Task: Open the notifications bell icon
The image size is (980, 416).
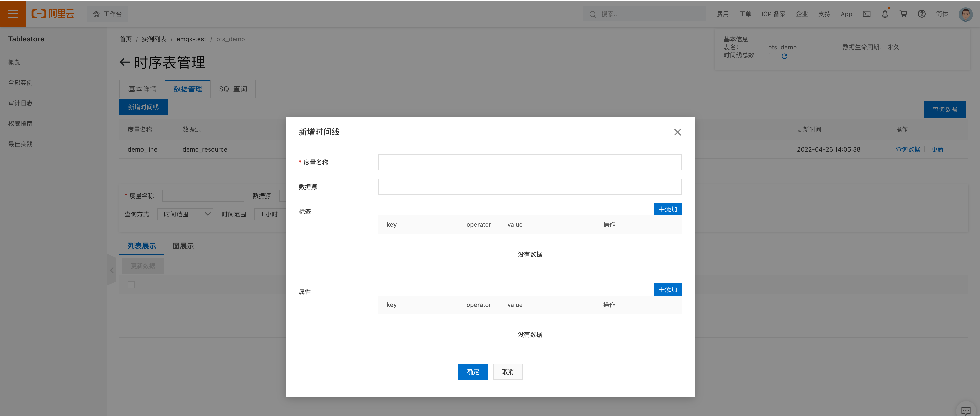Action: click(x=885, y=14)
